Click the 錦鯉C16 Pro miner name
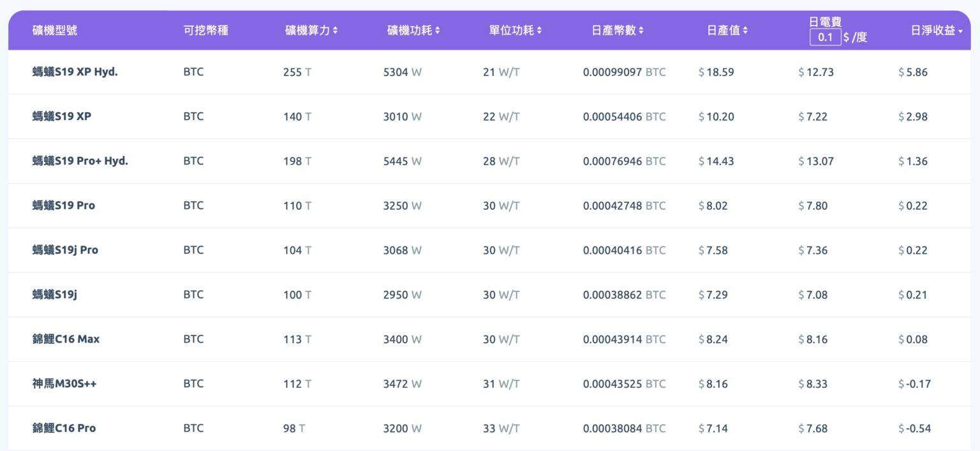980x451 pixels. 64,428
